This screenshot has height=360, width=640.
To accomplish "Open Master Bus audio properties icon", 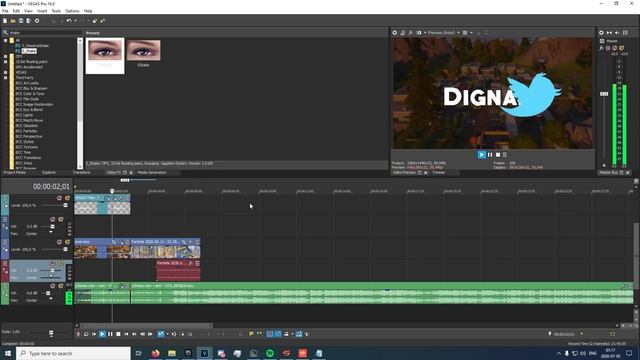I will tap(601, 33).
